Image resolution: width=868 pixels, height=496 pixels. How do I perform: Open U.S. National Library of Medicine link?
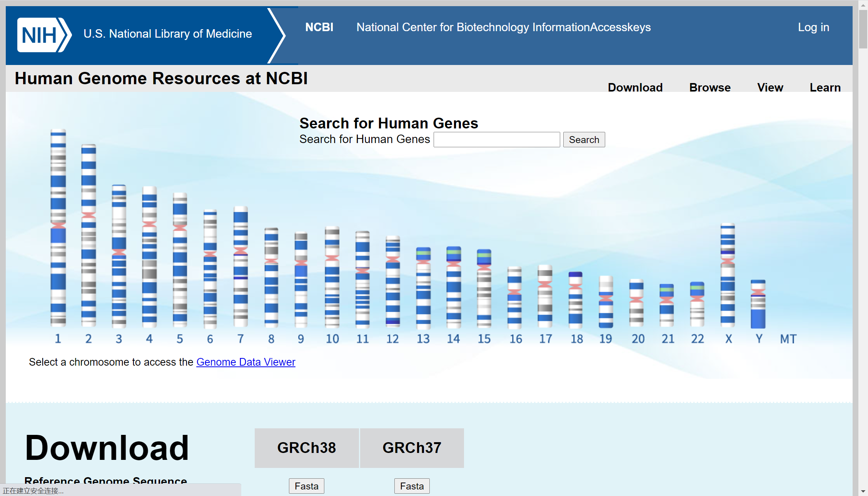pyautogui.click(x=168, y=34)
